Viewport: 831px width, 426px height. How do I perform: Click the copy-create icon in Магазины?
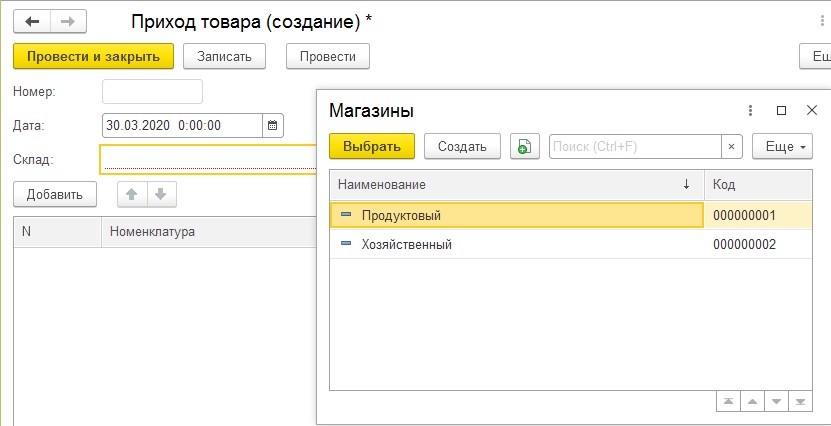pos(524,146)
